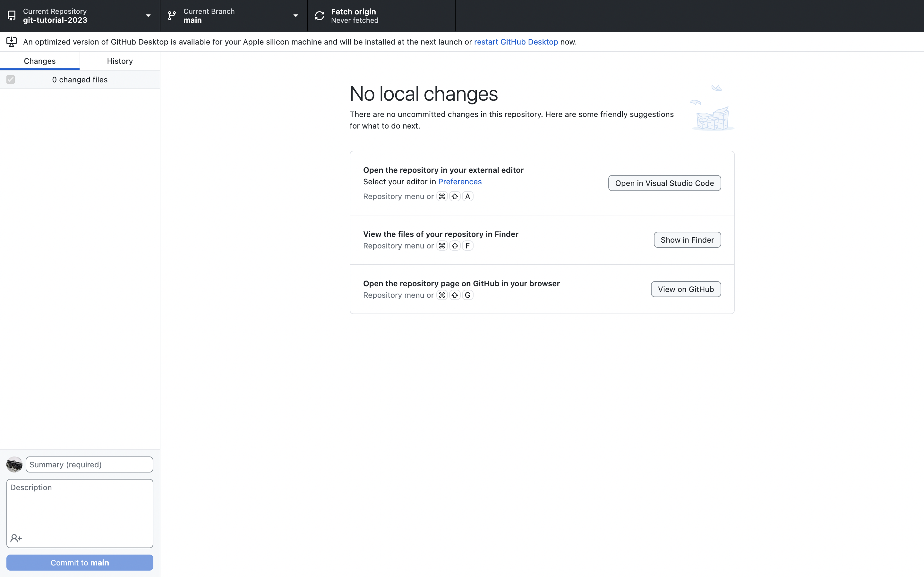Click the Fetch origin sync icon
This screenshot has width=924, height=577.
320,16
